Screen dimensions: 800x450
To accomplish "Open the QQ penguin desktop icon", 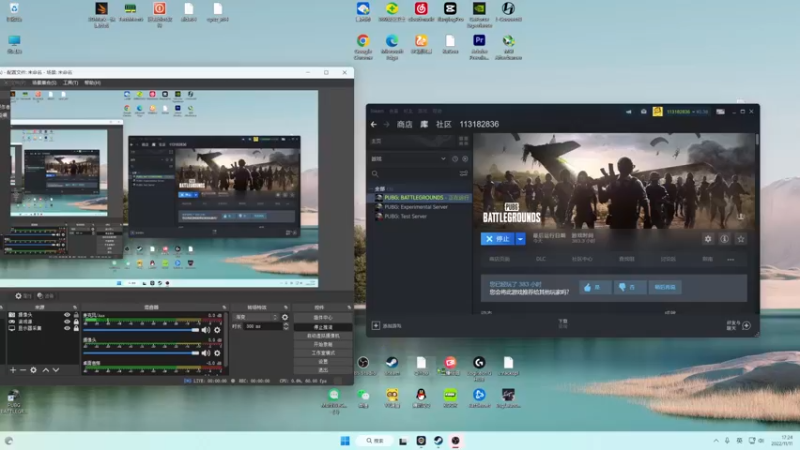I will [x=421, y=398].
